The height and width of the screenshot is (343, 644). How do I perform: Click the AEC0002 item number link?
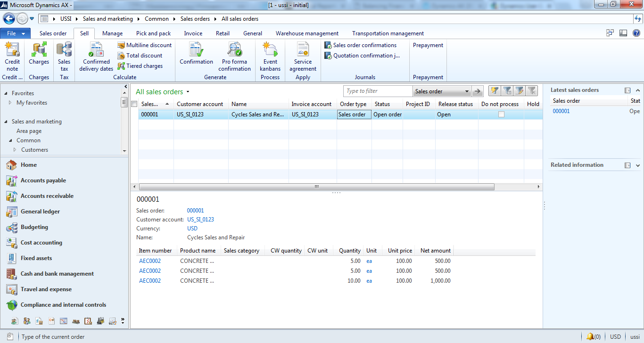coord(150,261)
